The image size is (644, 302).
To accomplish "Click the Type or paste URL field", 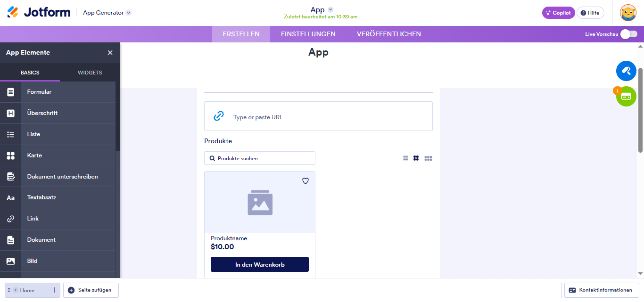I will tap(318, 116).
